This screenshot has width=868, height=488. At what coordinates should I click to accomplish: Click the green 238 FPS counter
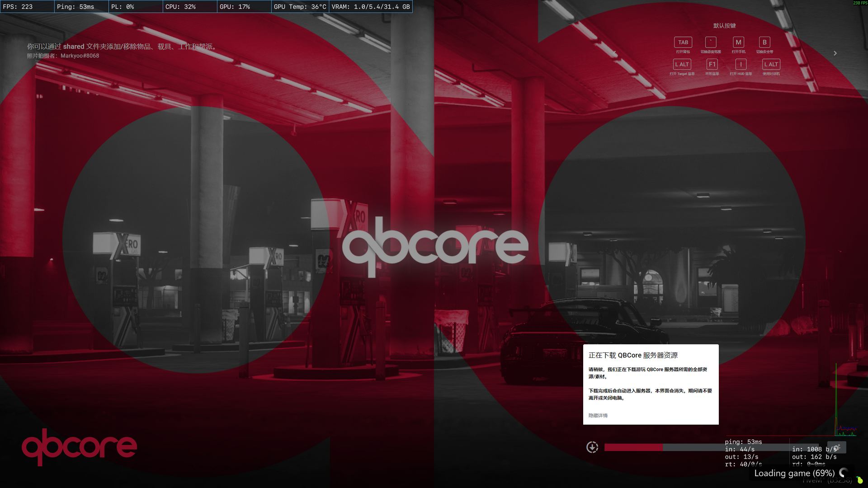pos(860,3)
